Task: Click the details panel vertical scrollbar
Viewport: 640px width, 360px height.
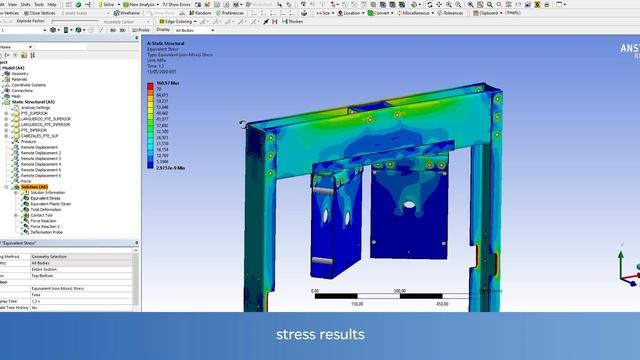Action: coord(136,278)
